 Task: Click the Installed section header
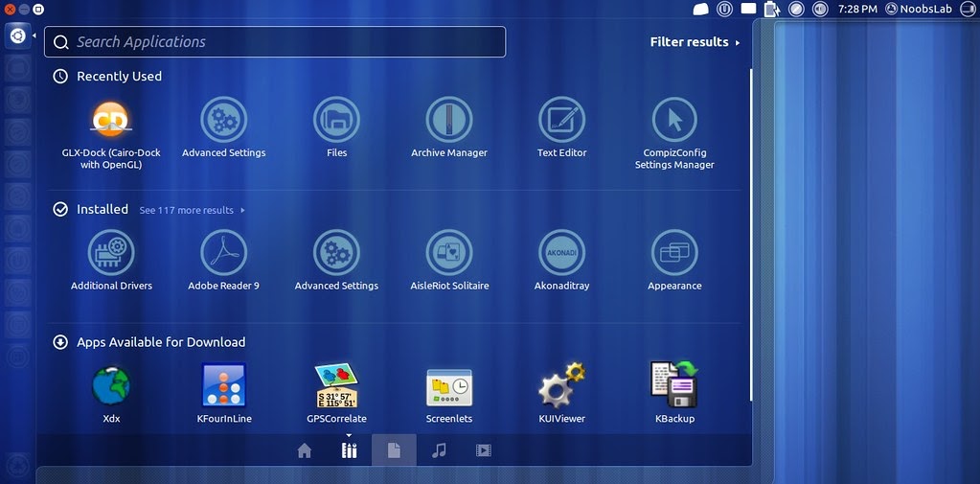(x=91, y=210)
